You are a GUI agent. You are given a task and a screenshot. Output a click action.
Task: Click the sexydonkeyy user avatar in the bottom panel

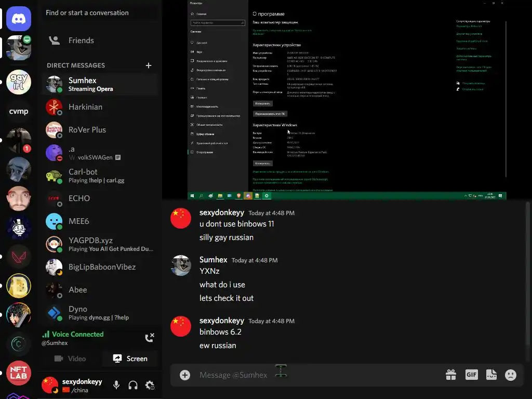50,385
